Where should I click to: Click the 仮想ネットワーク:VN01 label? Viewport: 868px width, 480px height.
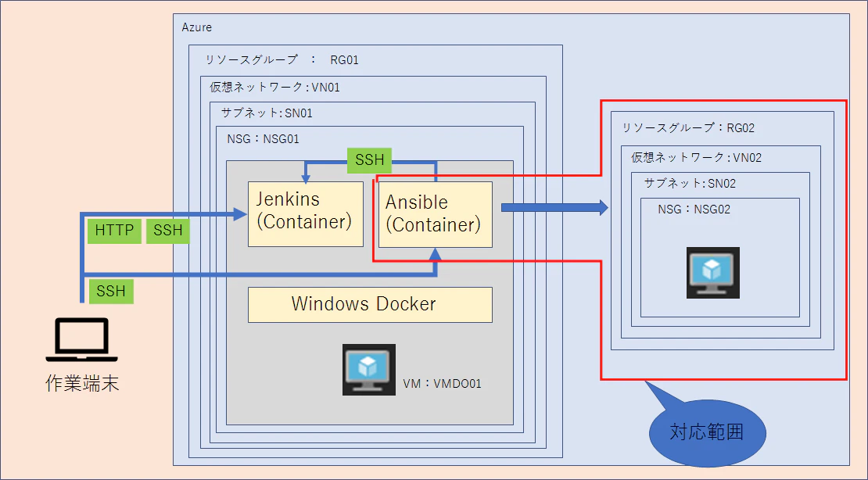pyautogui.click(x=274, y=87)
